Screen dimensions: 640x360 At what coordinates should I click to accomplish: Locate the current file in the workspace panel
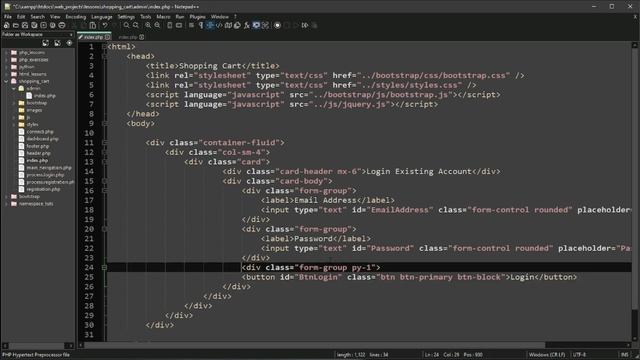point(69,43)
